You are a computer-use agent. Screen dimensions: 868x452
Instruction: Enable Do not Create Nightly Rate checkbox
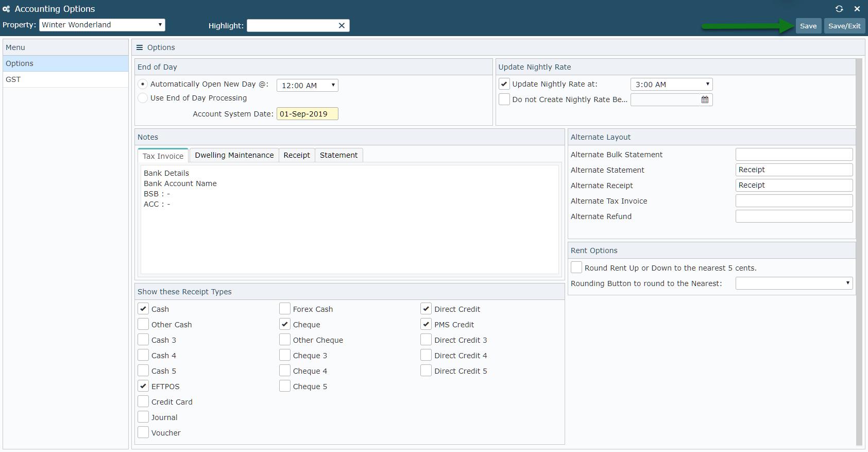pyautogui.click(x=504, y=99)
